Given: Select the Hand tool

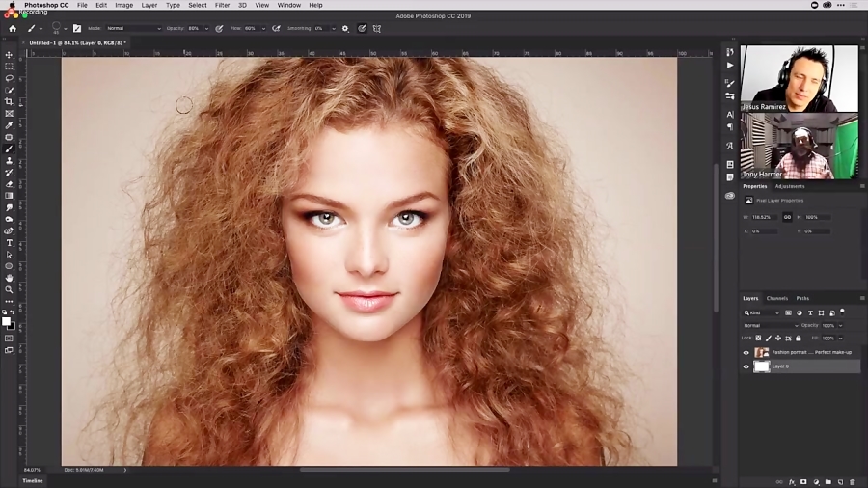Looking at the screenshot, I should (10, 278).
